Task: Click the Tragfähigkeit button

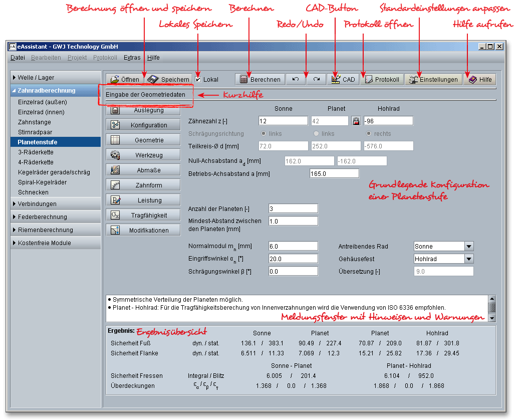Action: pyautogui.click(x=143, y=216)
